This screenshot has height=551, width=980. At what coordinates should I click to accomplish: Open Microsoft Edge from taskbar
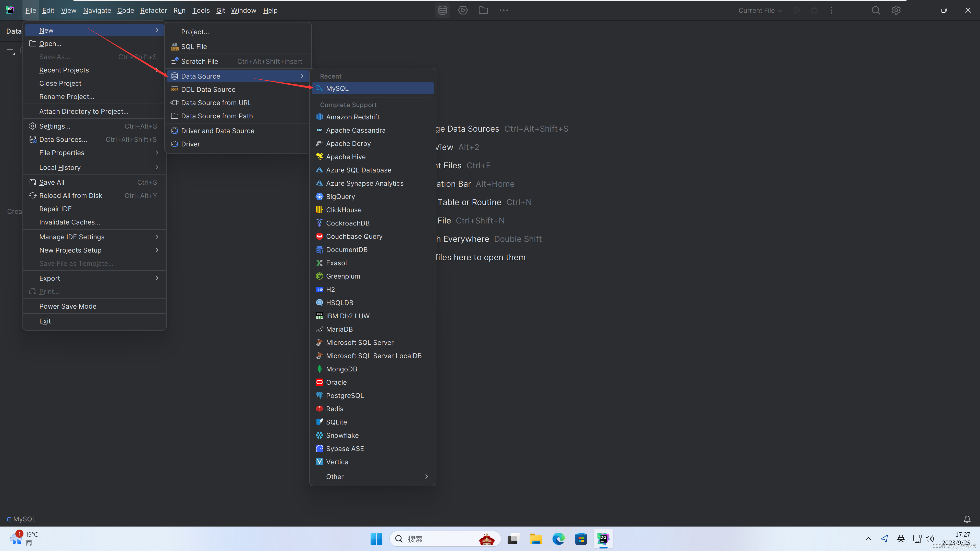tap(558, 539)
